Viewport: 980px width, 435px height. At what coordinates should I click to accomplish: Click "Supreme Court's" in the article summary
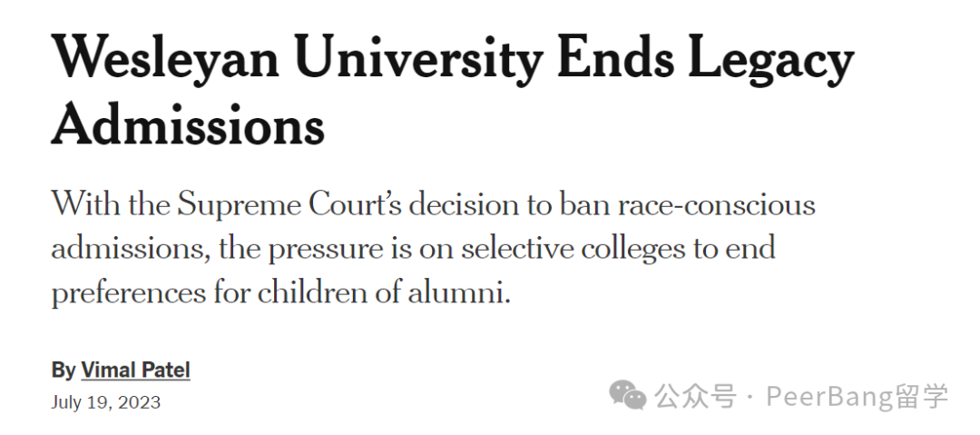(289, 203)
